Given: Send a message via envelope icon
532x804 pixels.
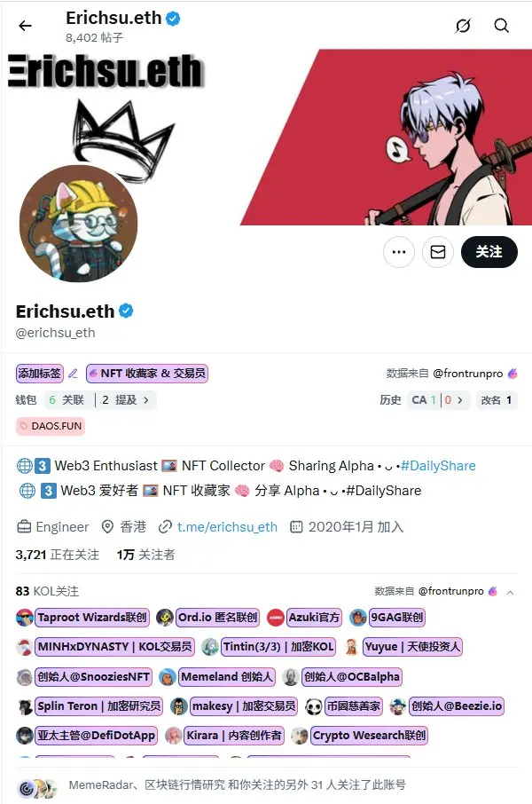Looking at the screenshot, I should point(438,252).
